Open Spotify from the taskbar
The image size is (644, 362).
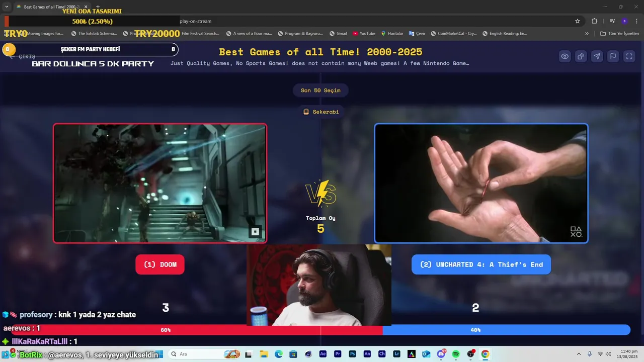pyautogui.click(x=456, y=354)
